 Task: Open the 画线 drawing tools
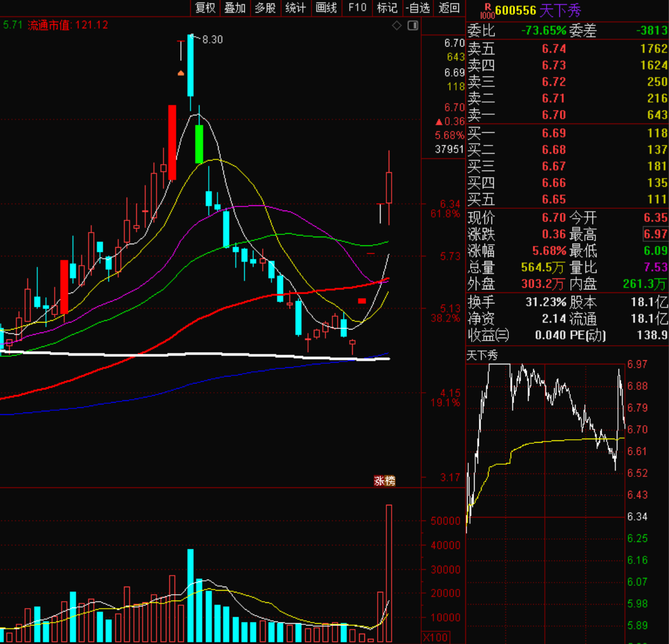(326, 8)
